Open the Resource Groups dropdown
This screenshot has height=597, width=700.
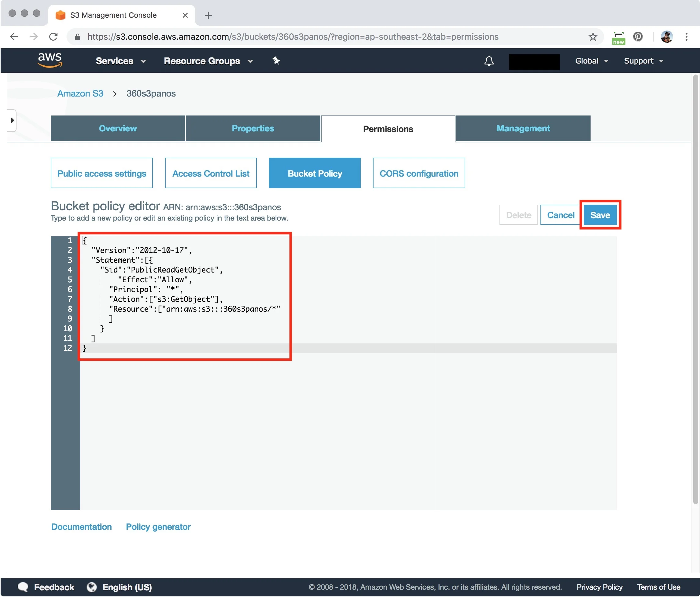tap(208, 61)
